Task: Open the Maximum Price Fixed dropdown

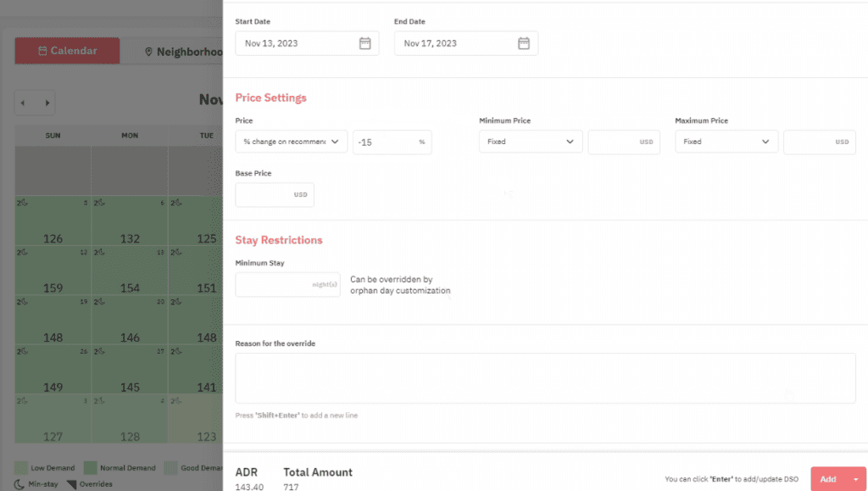Action: click(726, 142)
